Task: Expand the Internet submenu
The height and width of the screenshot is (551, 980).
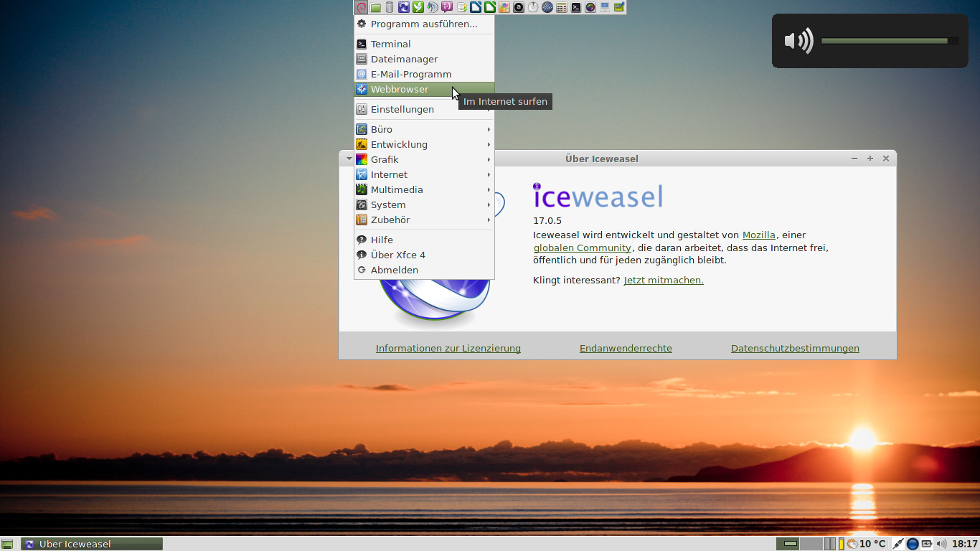Action: point(424,174)
